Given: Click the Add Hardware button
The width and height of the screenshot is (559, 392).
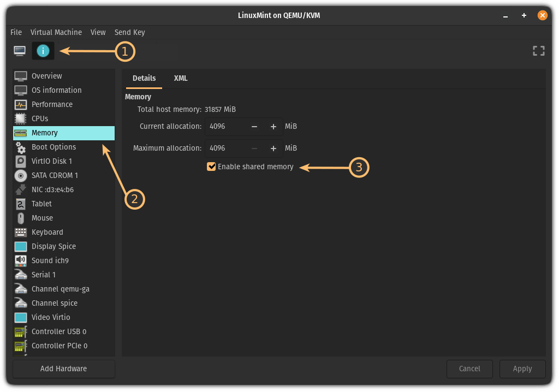Looking at the screenshot, I should (64, 369).
